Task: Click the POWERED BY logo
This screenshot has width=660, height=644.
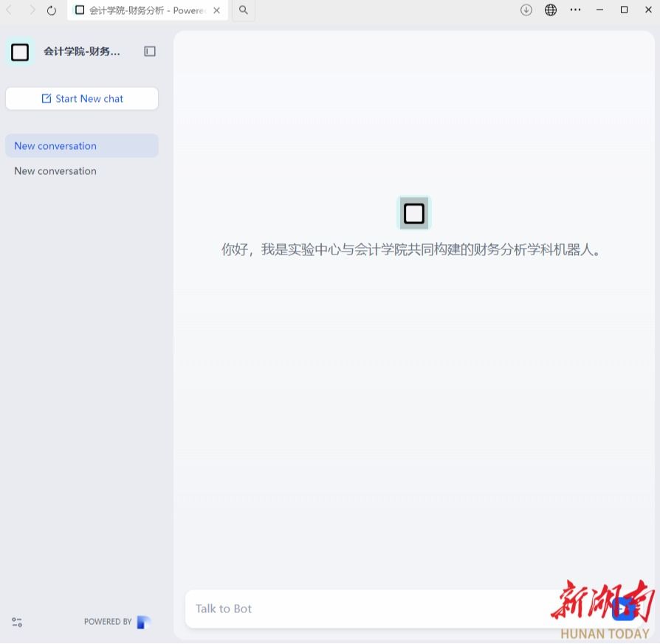Action: tap(143, 622)
